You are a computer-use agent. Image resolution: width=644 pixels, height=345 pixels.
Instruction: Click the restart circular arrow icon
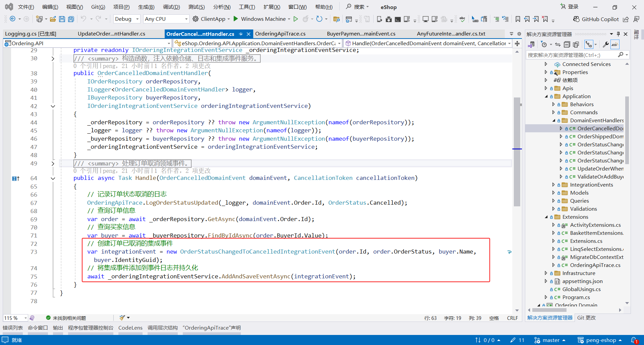[x=319, y=19]
